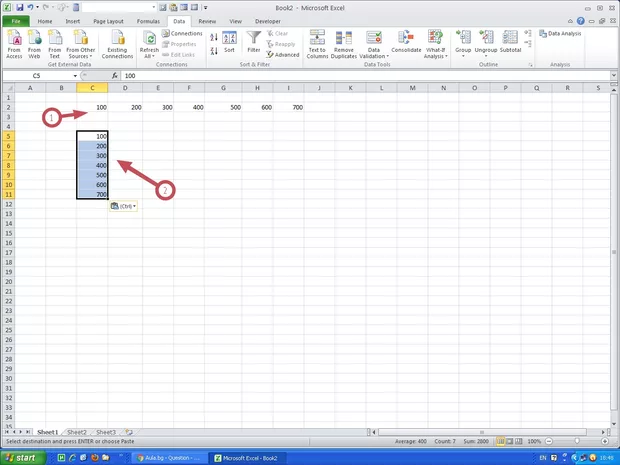Expand the What-If Analysis dropdown
Screen dimensions: 620x465
point(437,44)
